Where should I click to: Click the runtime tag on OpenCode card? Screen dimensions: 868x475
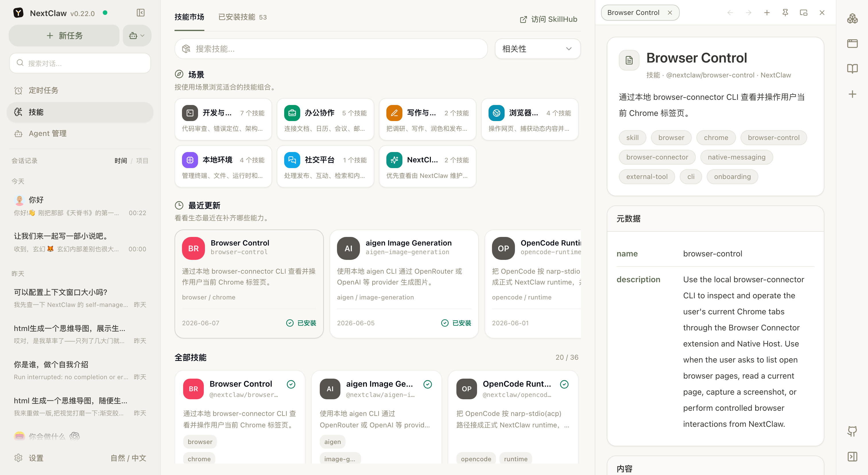point(516,458)
